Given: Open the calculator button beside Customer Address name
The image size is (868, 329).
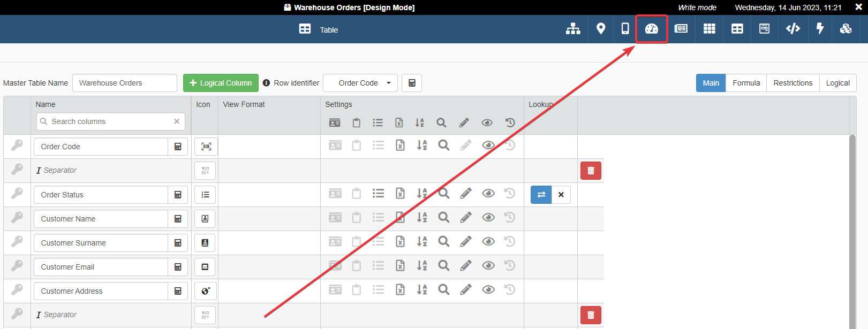Looking at the screenshot, I should pyautogui.click(x=178, y=291).
